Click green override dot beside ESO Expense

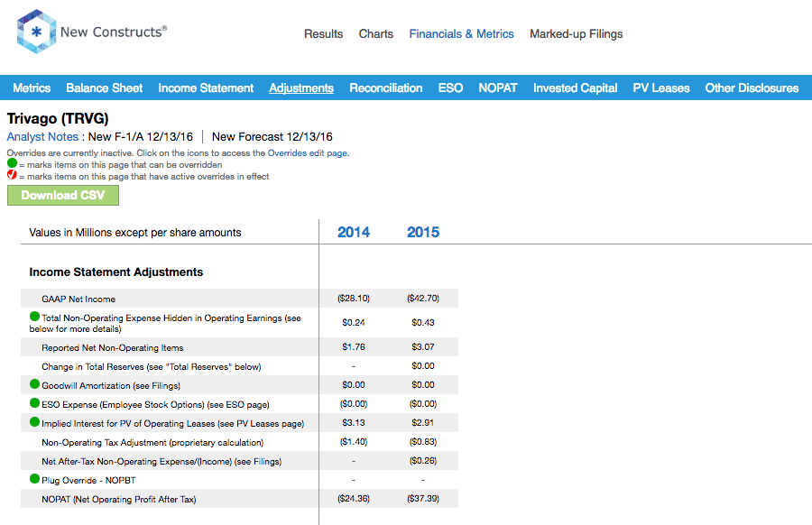[x=34, y=403]
